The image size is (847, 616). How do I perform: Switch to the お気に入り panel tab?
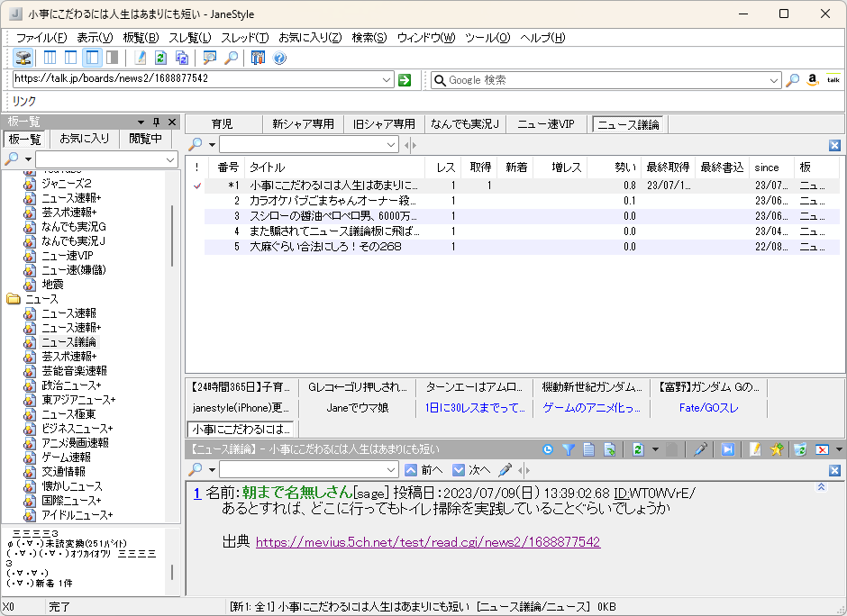tap(85, 139)
